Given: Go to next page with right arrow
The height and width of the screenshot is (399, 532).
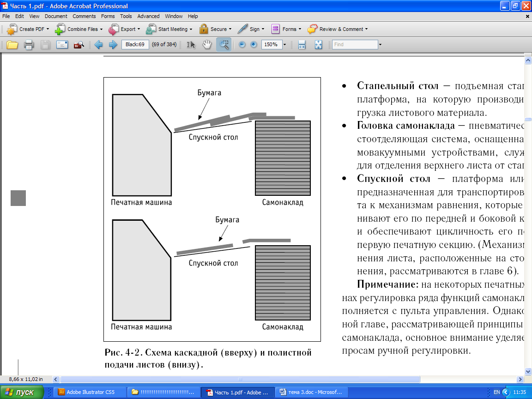Looking at the screenshot, I should point(113,44).
